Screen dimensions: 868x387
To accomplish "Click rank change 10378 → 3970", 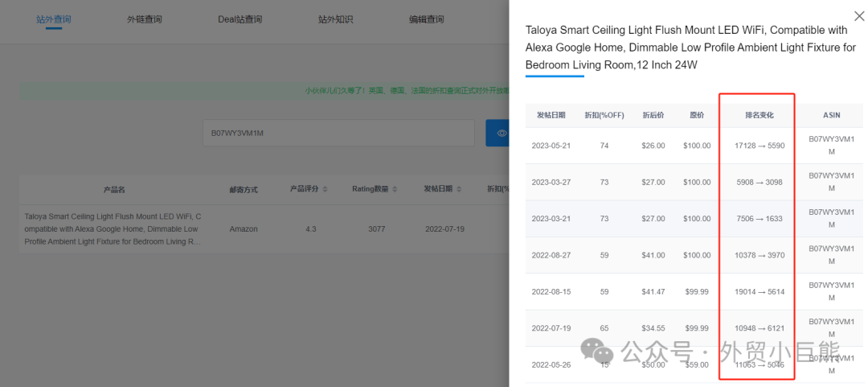I will 759,255.
